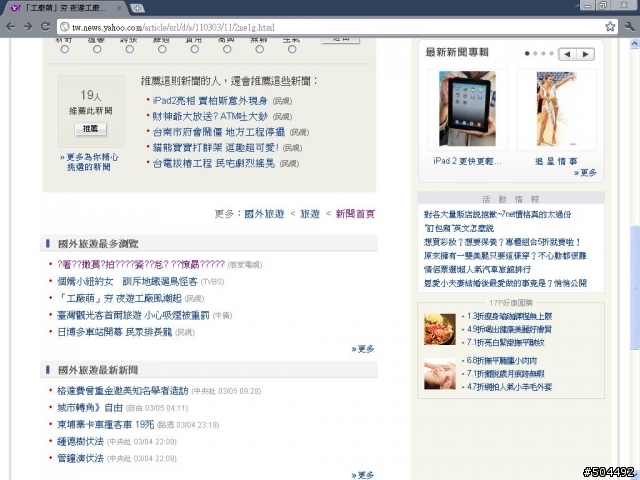The height and width of the screenshot is (480, 640).
Task: Select the 溫馨 mood radio button
Action: [x=97, y=49]
